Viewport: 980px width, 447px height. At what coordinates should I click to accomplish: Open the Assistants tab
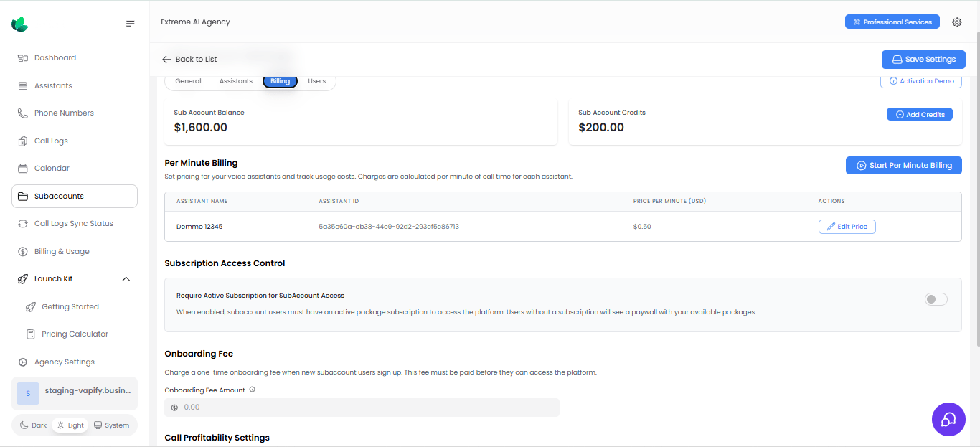tap(236, 81)
